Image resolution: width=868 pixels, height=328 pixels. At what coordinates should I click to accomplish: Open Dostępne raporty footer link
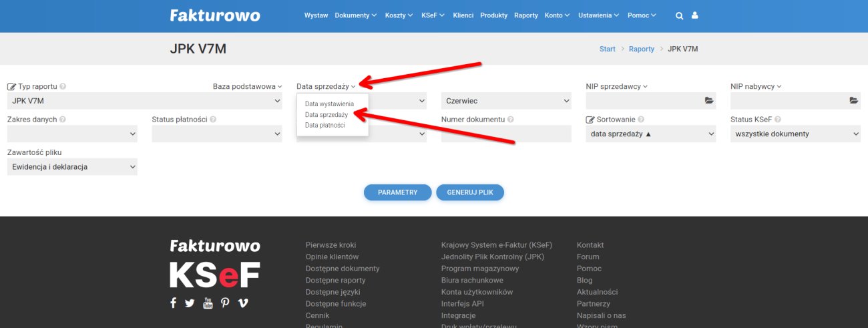336,280
